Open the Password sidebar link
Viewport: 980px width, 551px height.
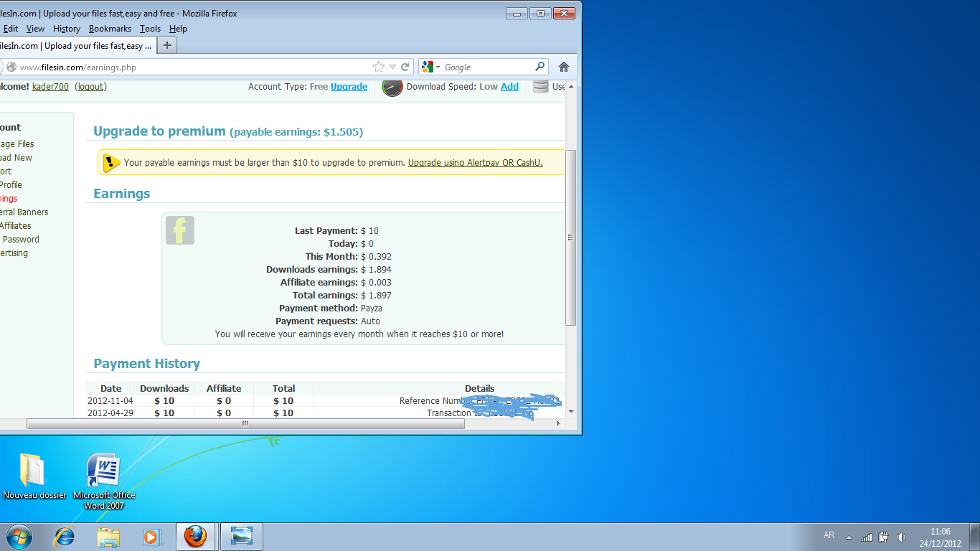[x=21, y=240]
